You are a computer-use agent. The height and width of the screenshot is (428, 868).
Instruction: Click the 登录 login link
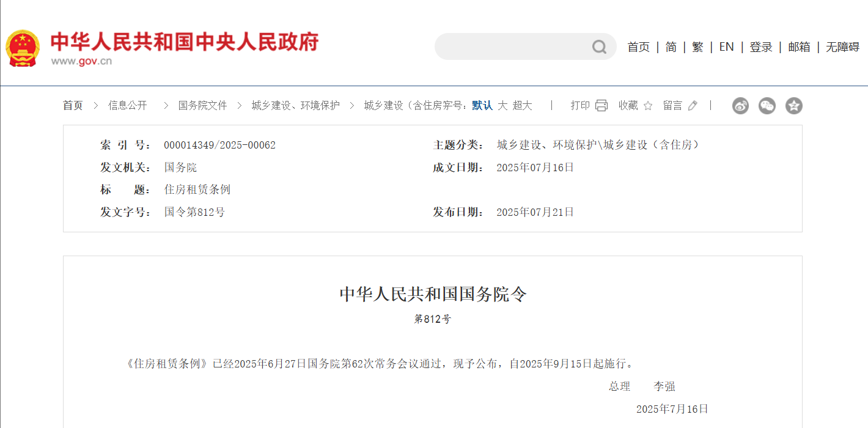point(761,46)
